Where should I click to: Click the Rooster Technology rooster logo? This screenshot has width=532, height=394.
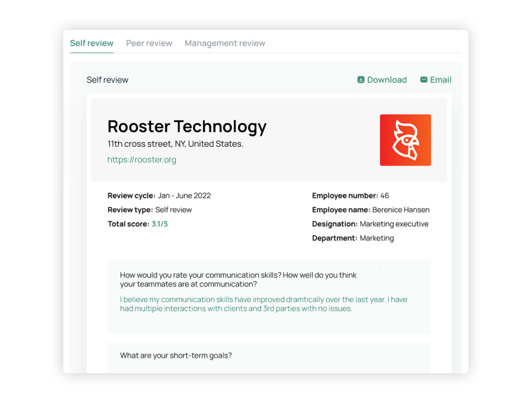pos(406,140)
